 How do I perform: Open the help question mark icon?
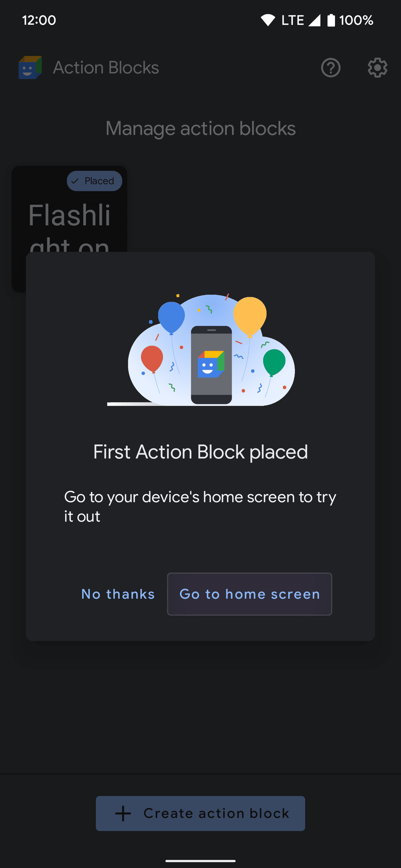click(x=330, y=68)
